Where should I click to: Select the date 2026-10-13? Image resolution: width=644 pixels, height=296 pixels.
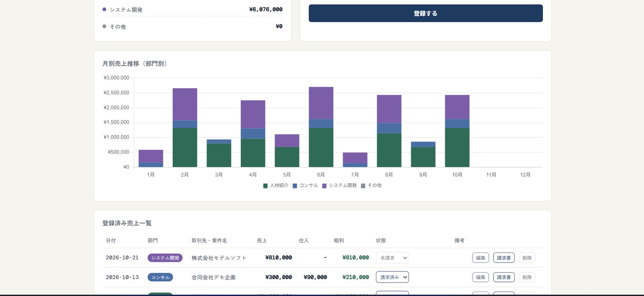(122, 277)
